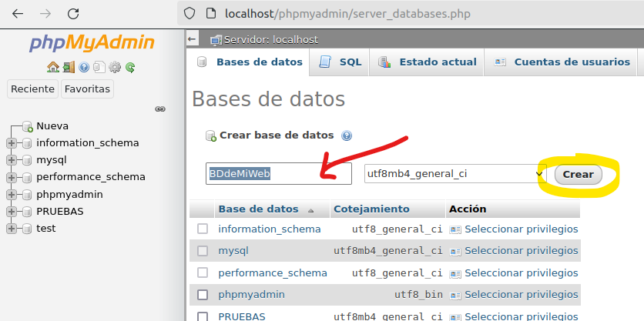This screenshot has height=321, width=644.
Task: Click the database name input field
Action: 279,173
